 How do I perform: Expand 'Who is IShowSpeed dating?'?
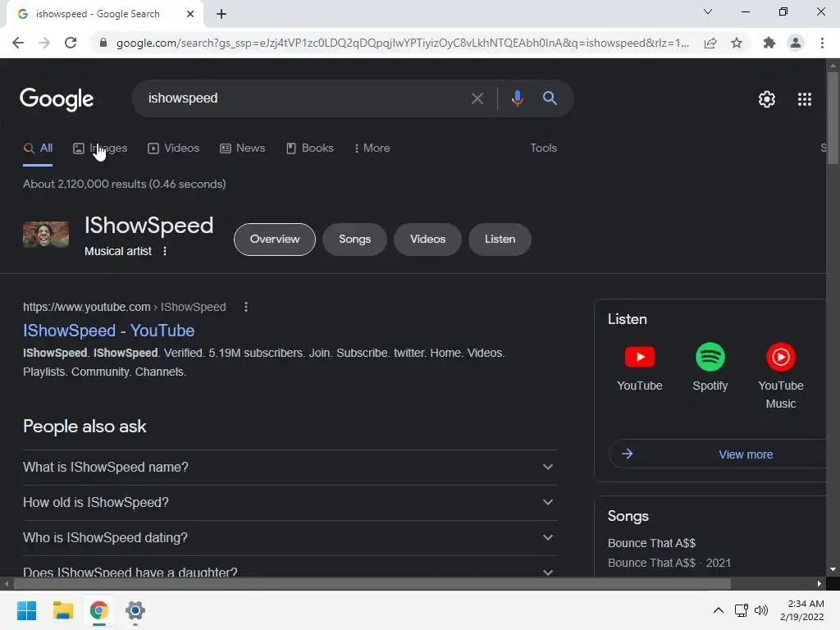pos(290,538)
